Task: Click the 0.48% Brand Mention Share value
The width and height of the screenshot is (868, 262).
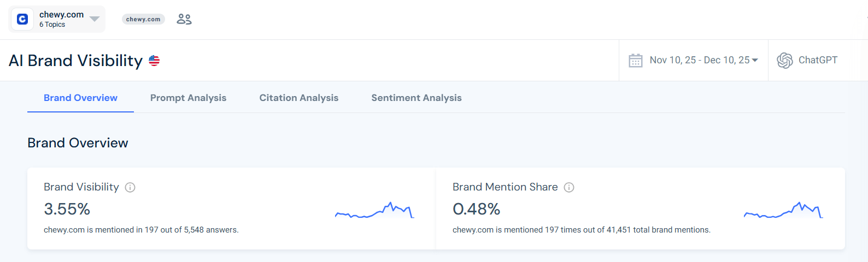Action: tap(476, 209)
